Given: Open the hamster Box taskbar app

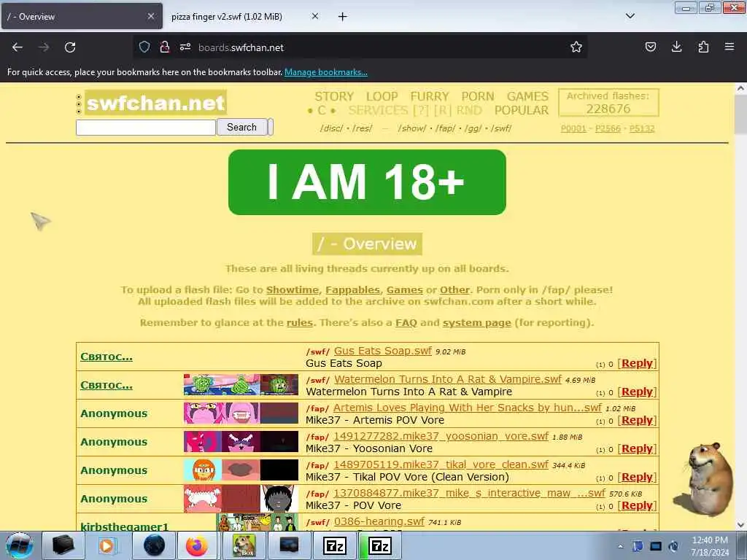Looking at the screenshot, I should coord(244,545).
